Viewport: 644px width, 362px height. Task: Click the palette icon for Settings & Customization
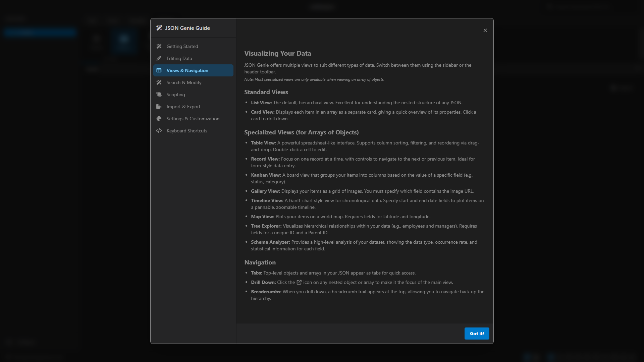pos(159,119)
